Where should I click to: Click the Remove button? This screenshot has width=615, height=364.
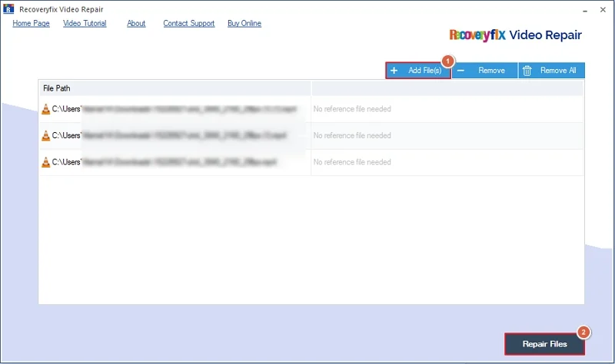pos(485,71)
